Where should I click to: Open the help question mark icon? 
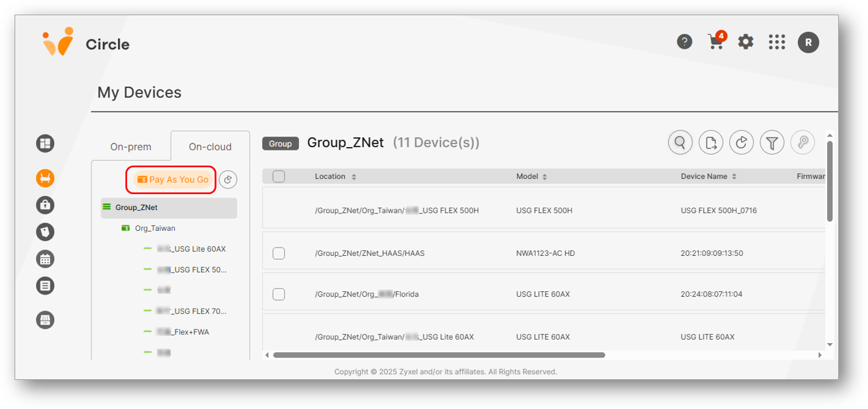[x=684, y=42]
